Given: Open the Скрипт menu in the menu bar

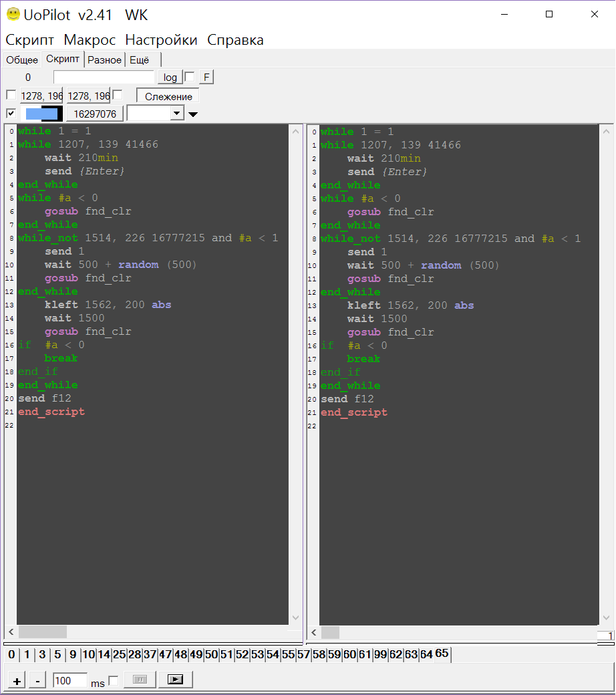Looking at the screenshot, I should [30, 40].
